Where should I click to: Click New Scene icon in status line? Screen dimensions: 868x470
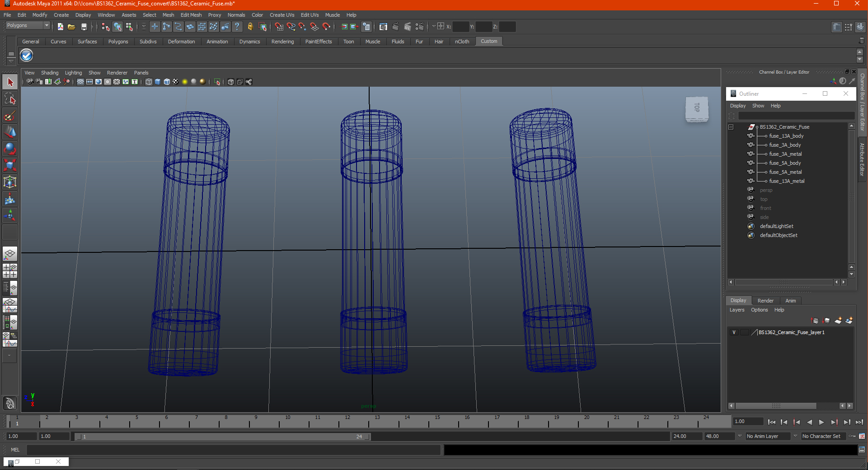coord(60,27)
